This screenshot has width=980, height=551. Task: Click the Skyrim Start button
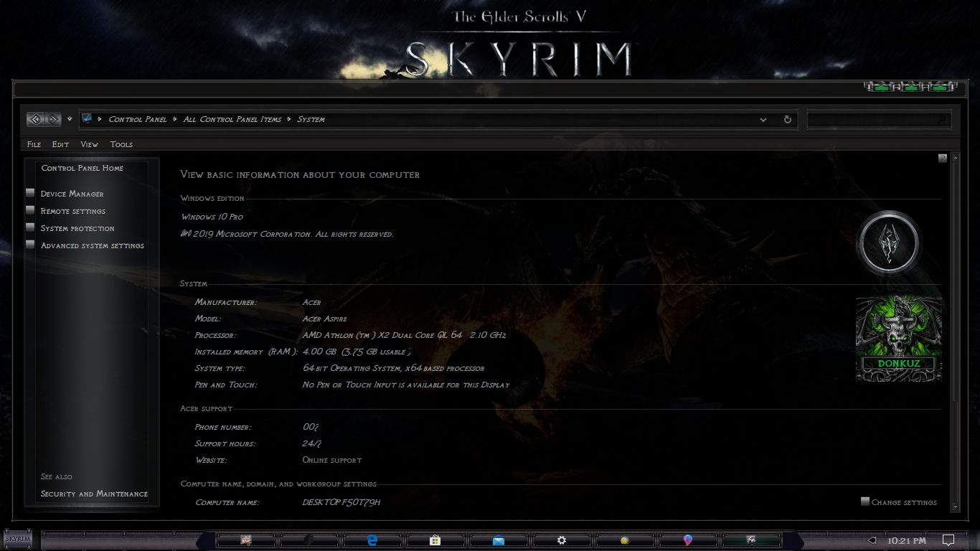[x=18, y=539]
